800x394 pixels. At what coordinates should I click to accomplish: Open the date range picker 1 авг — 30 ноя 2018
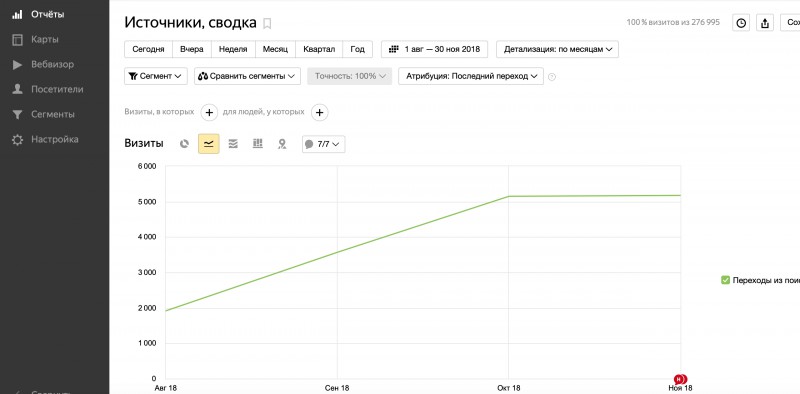point(434,50)
